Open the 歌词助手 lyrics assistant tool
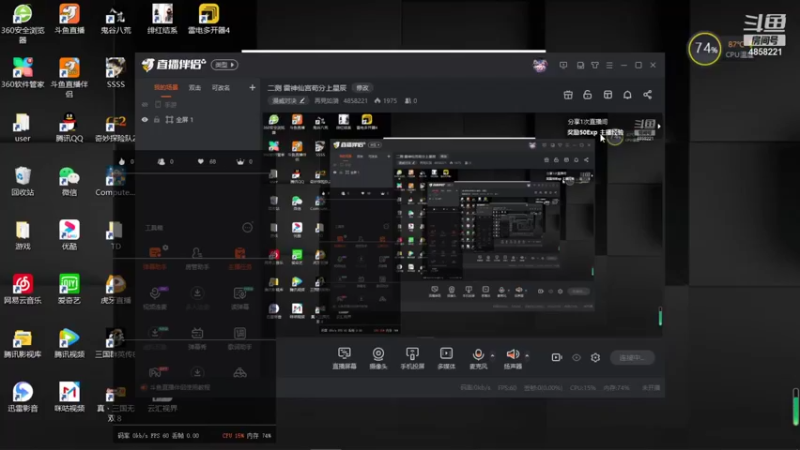This screenshot has height=450, width=800. click(240, 338)
